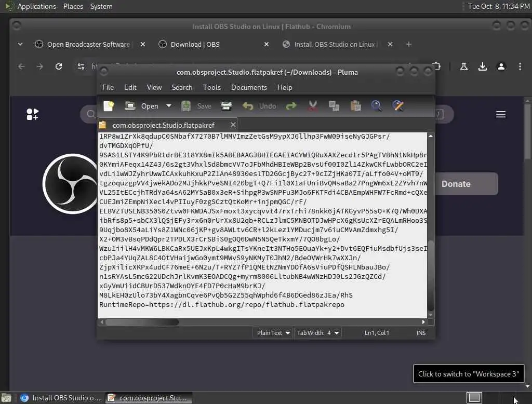Click the Open file icon in Pluma toolbar
Viewport: 532px width, 404px height.
(129, 106)
